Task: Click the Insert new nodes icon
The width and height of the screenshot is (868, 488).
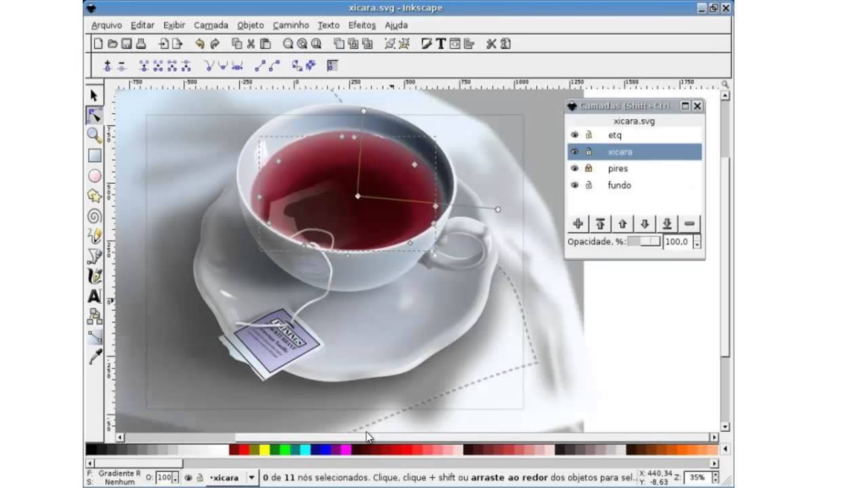Action: tap(107, 66)
